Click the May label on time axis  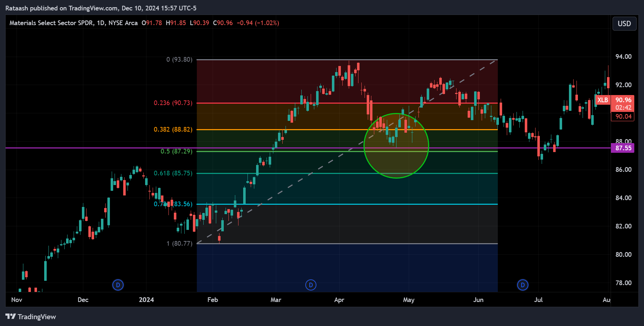(x=409, y=300)
